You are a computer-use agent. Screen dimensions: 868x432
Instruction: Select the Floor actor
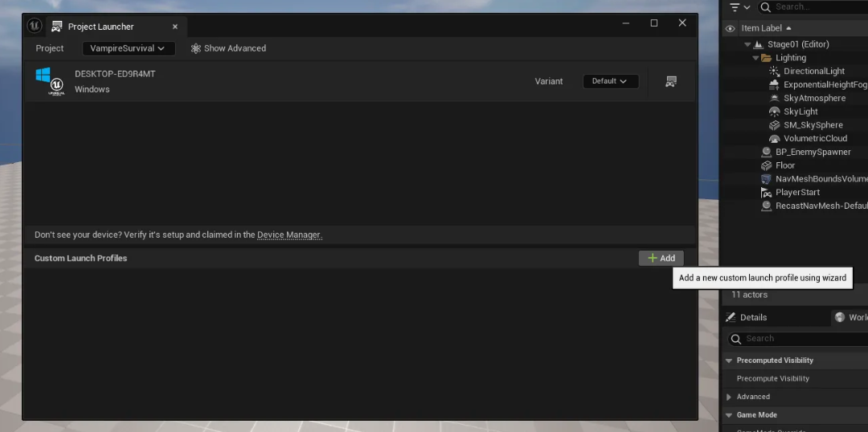[x=785, y=165]
